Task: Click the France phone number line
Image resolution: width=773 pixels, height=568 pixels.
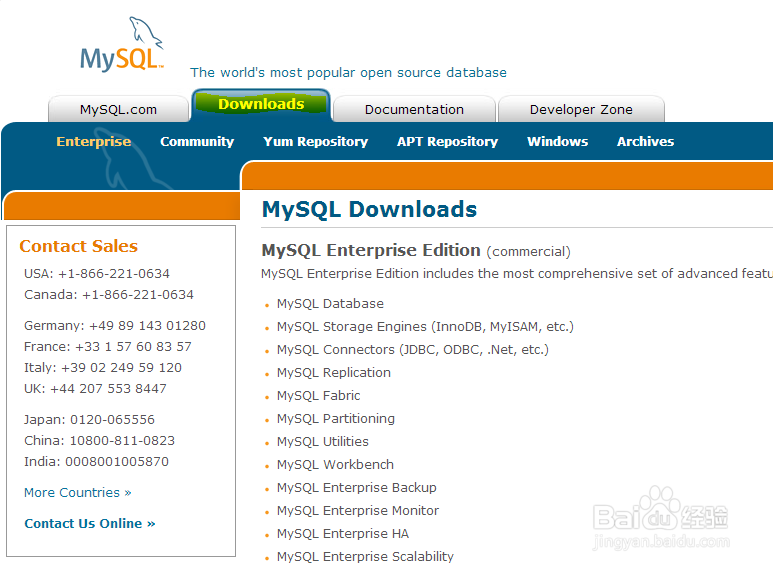Action: pyautogui.click(x=107, y=347)
